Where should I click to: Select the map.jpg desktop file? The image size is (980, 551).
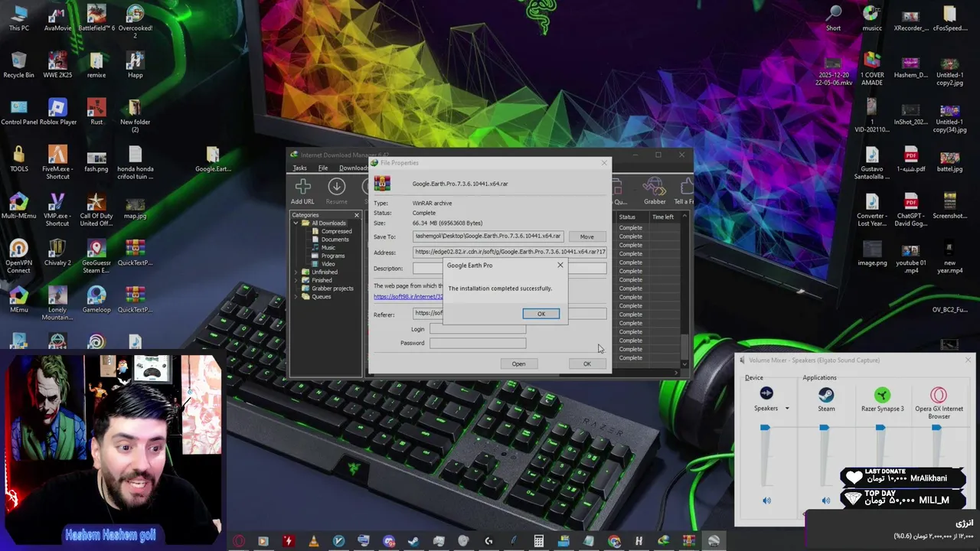[x=135, y=207]
